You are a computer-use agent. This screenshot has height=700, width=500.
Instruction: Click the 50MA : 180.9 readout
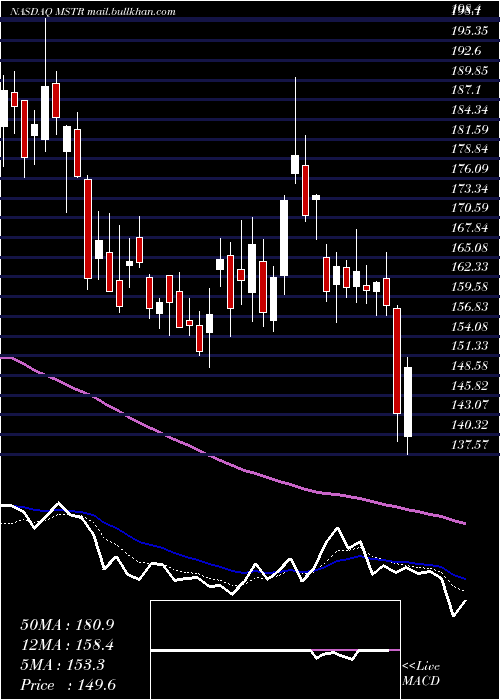[x=67, y=625]
